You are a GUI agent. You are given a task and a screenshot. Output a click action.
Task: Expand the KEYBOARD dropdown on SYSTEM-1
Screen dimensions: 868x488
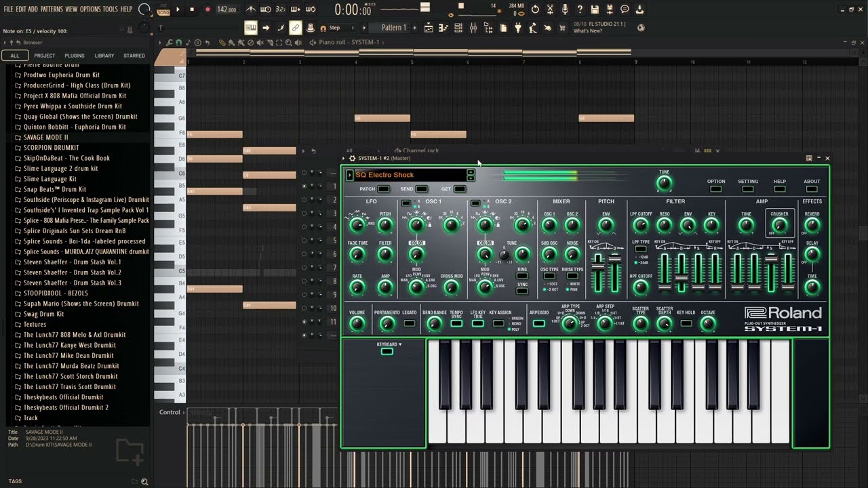click(x=389, y=345)
